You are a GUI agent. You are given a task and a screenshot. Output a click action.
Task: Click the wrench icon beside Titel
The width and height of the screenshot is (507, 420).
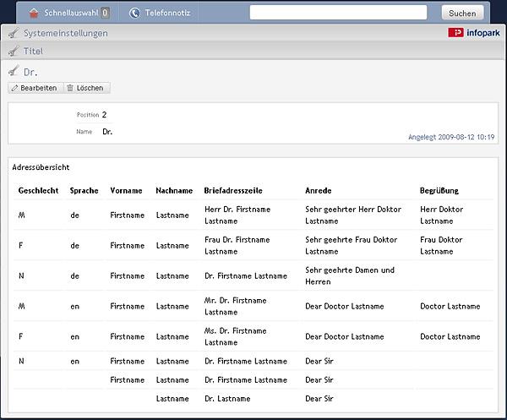(x=14, y=51)
